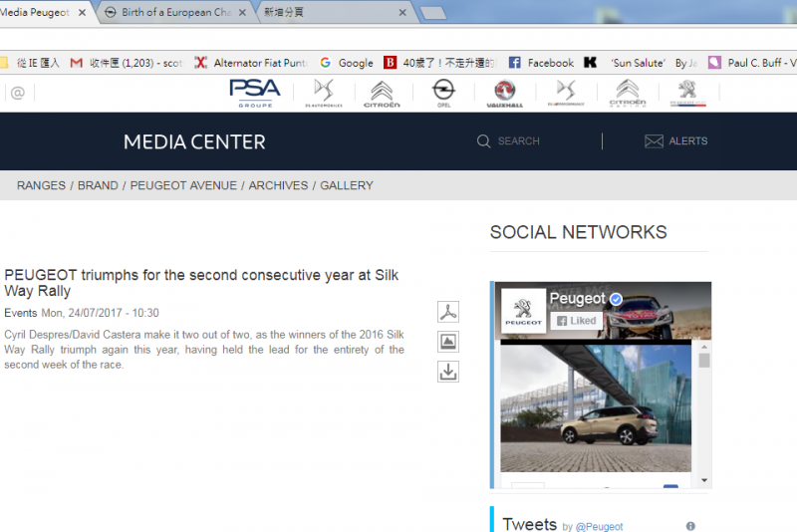The image size is (797, 532).
Task: Open the Silk Way Rally article headline
Action: (x=201, y=283)
